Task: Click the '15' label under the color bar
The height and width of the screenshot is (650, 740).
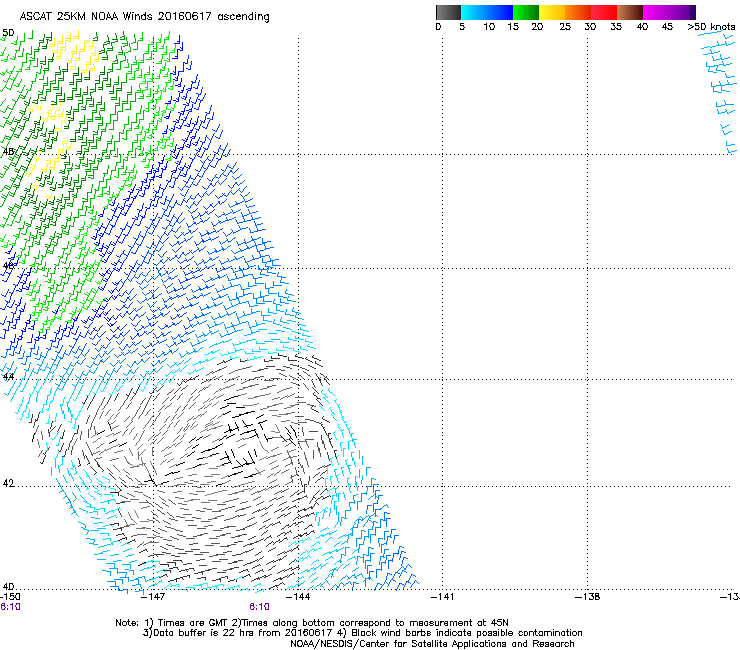Action: point(513,27)
